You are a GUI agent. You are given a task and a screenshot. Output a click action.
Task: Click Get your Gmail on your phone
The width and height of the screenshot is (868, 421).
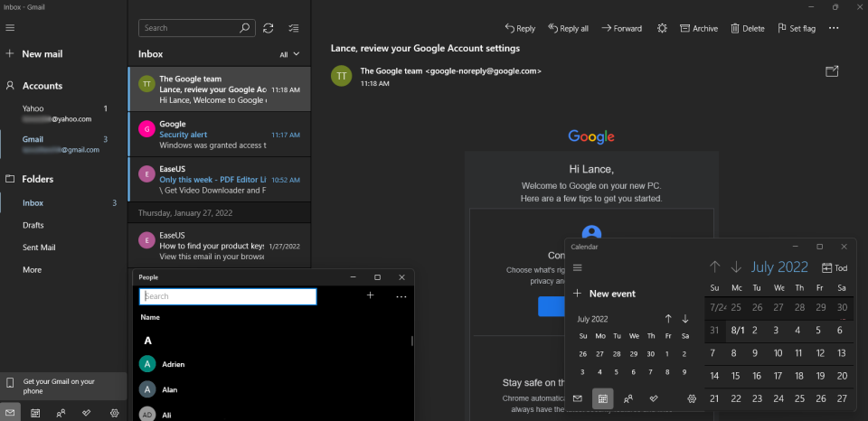(x=63, y=386)
